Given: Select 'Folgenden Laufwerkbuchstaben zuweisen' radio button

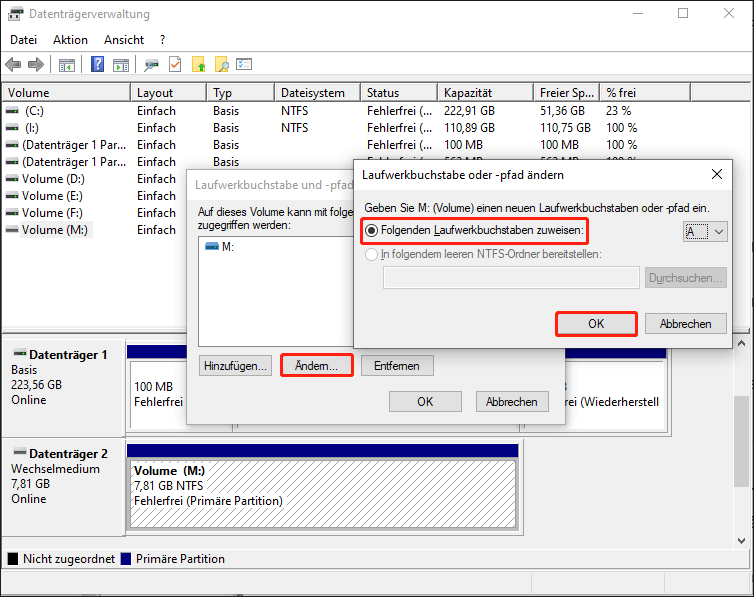Looking at the screenshot, I should (x=372, y=231).
